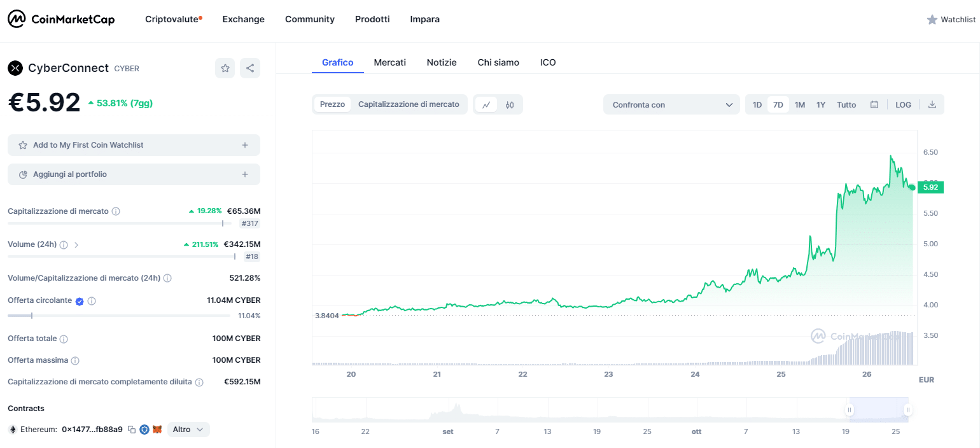
Task: Click Aggiungi al portfolio button
Action: 134,174
